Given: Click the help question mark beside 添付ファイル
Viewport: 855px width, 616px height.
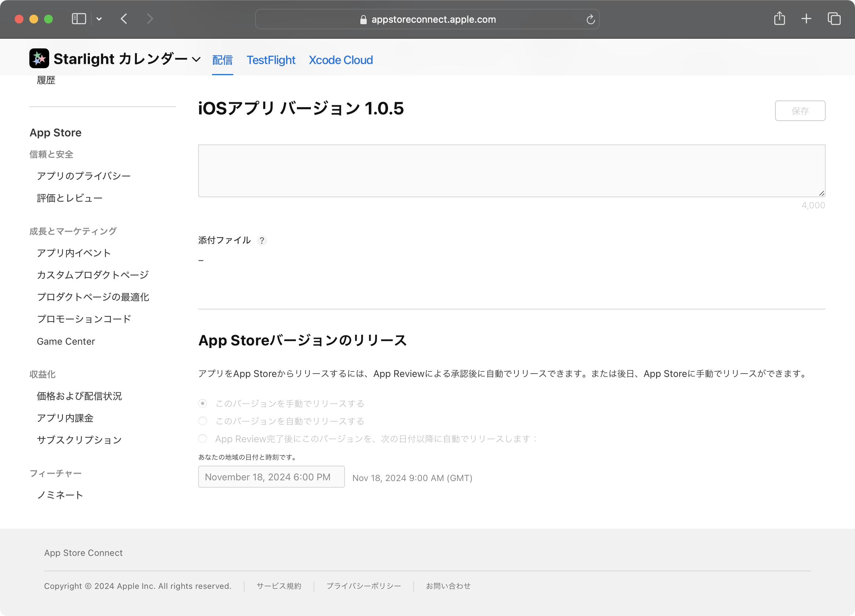Looking at the screenshot, I should tap(262, 241).
